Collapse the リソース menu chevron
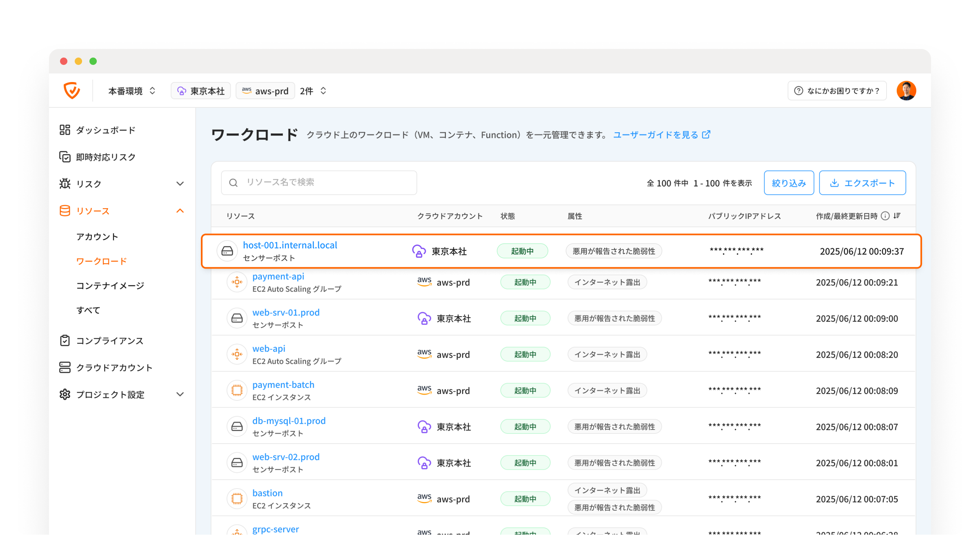980x551 pixels. click(180, 211)
